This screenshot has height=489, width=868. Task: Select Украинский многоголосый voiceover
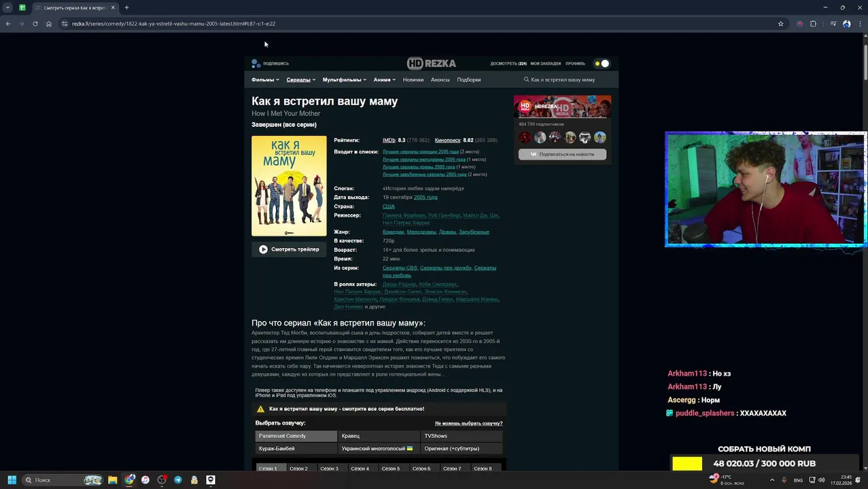[x=379, y=448]
